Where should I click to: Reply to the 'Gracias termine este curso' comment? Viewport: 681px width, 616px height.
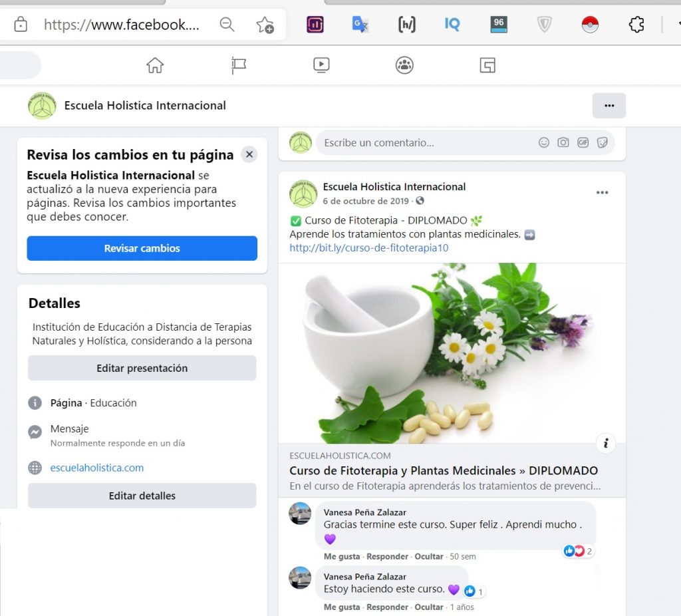388,557
